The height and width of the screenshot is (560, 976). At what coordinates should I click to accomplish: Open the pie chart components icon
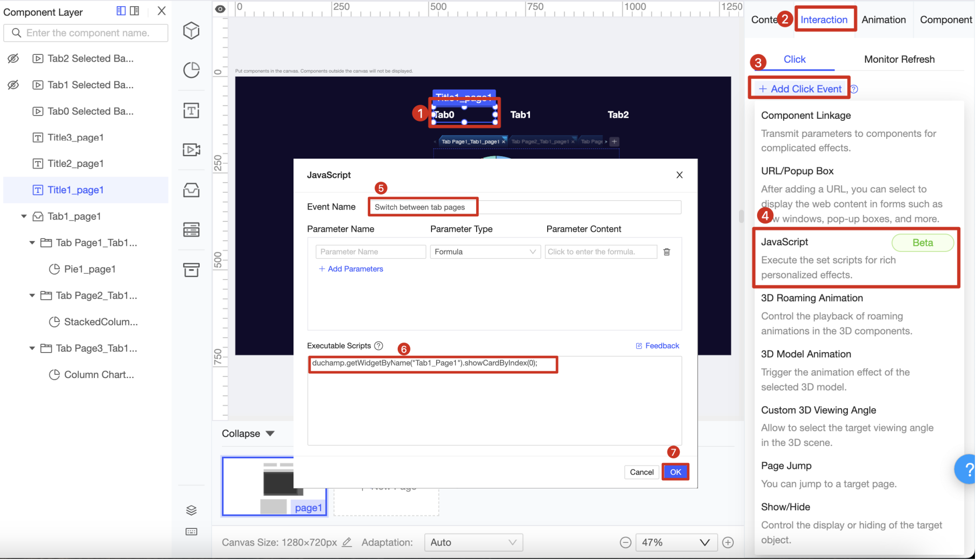(191, 70)
